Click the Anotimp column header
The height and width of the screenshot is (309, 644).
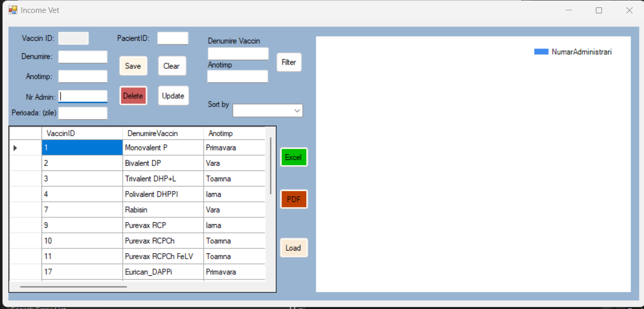click(x=220, y=133)
